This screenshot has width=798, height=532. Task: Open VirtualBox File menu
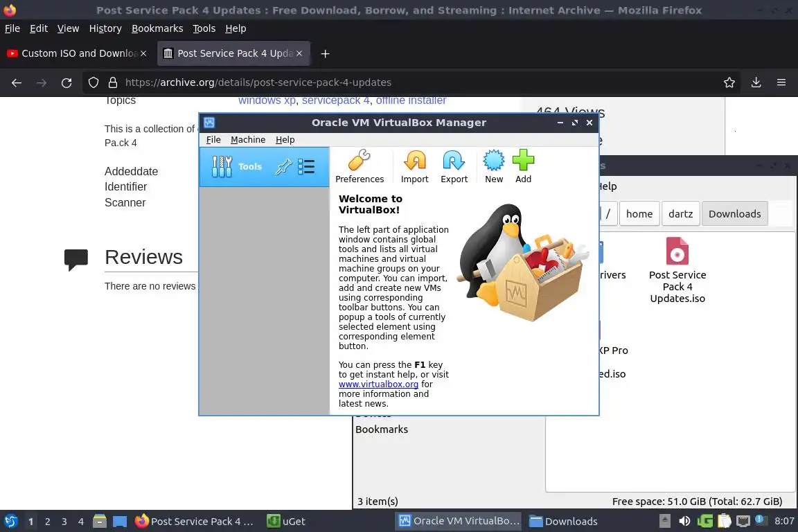point(213,139)
